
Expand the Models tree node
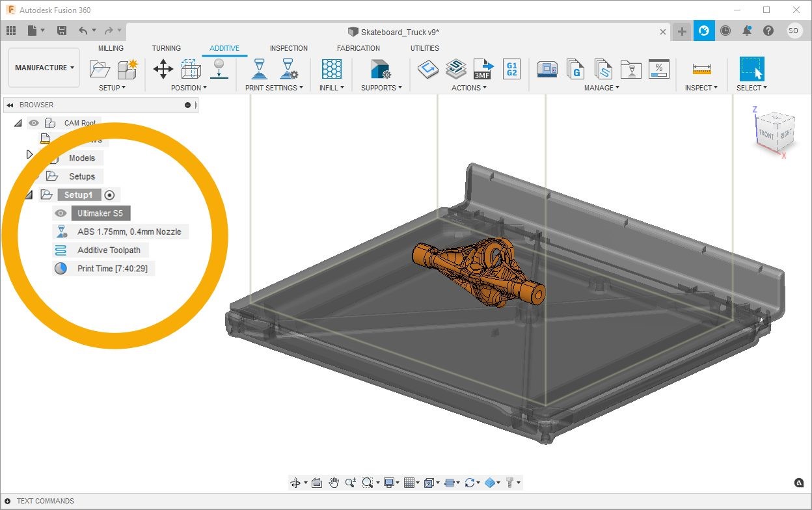29,155
